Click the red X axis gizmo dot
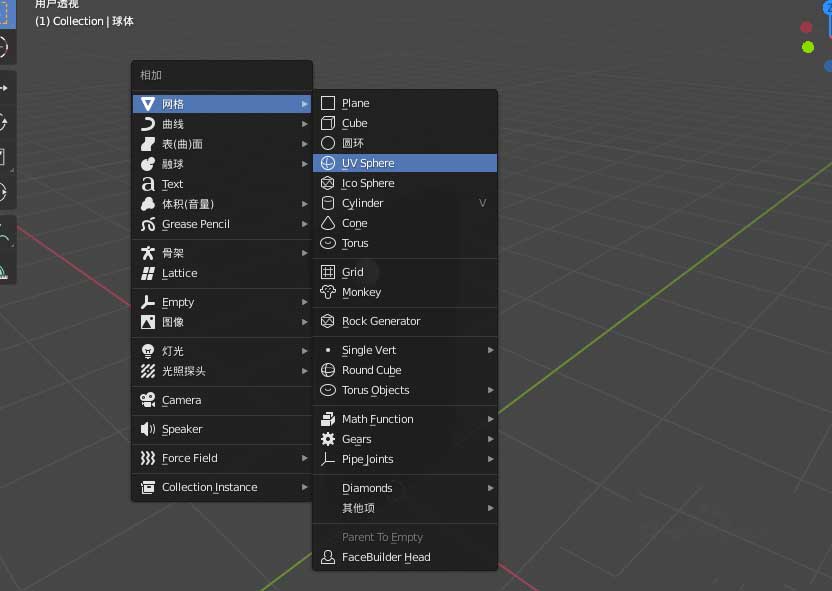Image resolution: width=832 pixels, height=591 pixels. coord(806,27)
